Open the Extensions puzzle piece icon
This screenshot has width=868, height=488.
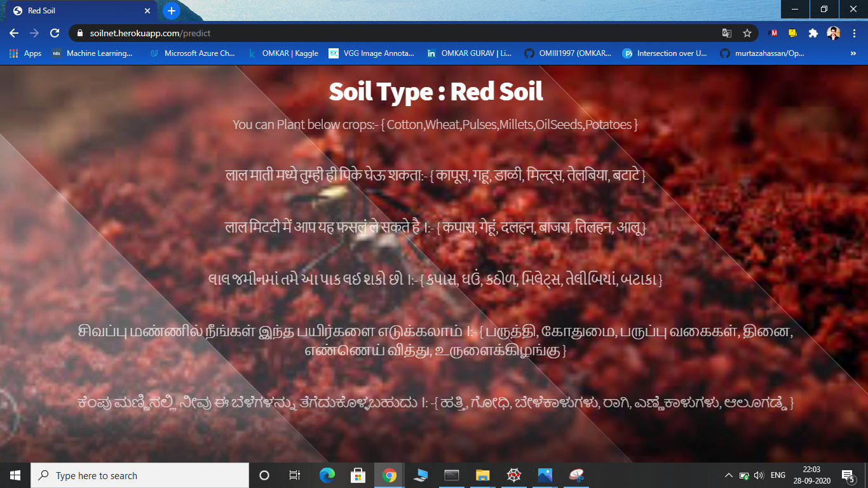(x=813, y=33)
